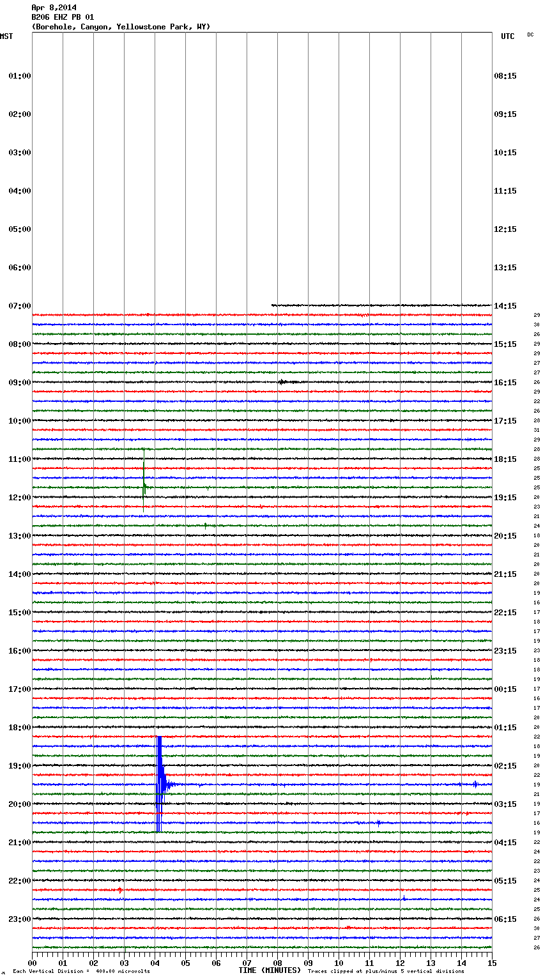Click the '01:00' MST time label
Screen dimensions: 543x980
coord(20,76)
